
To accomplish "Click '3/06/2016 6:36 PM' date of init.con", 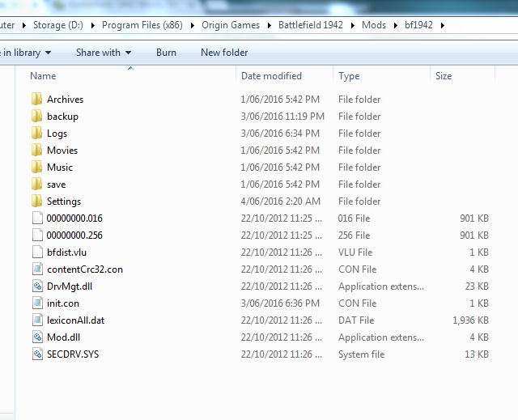I will 280,303.
